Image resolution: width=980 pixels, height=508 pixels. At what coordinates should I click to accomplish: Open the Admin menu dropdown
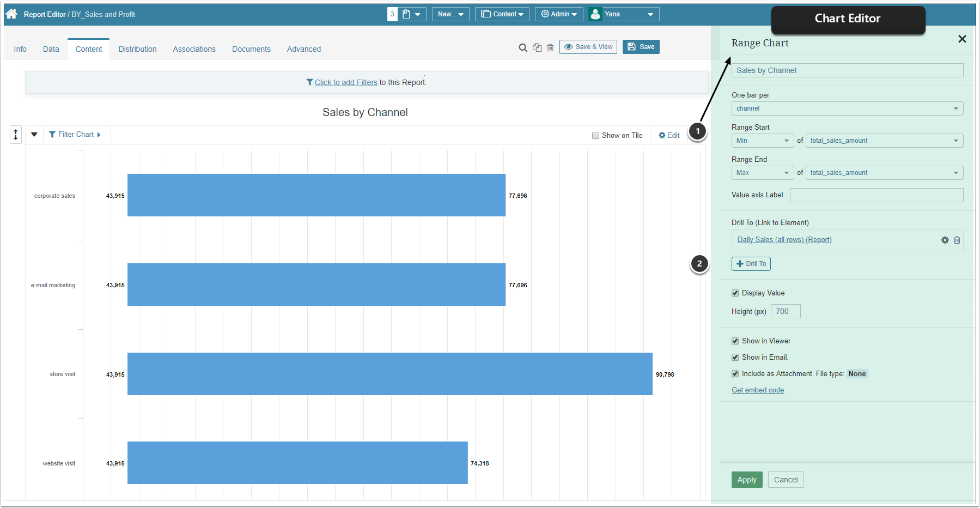(x=559, y=14)
